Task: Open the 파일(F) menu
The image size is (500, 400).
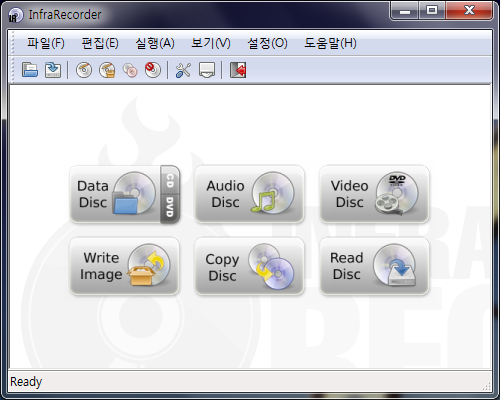Action: pos(46,43)
